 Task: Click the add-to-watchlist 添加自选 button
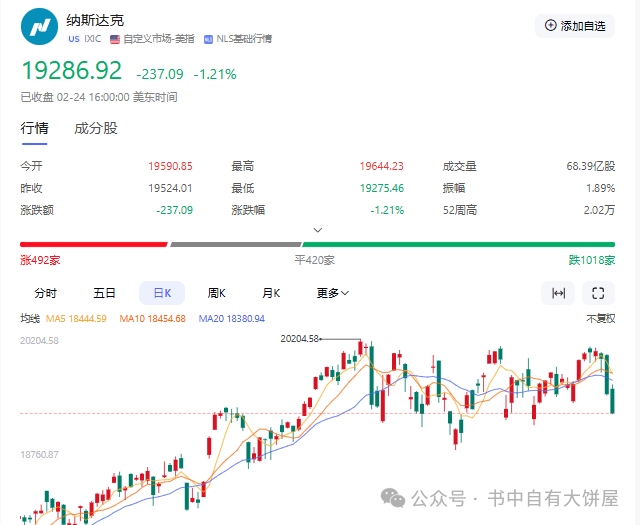pos(575,26)
